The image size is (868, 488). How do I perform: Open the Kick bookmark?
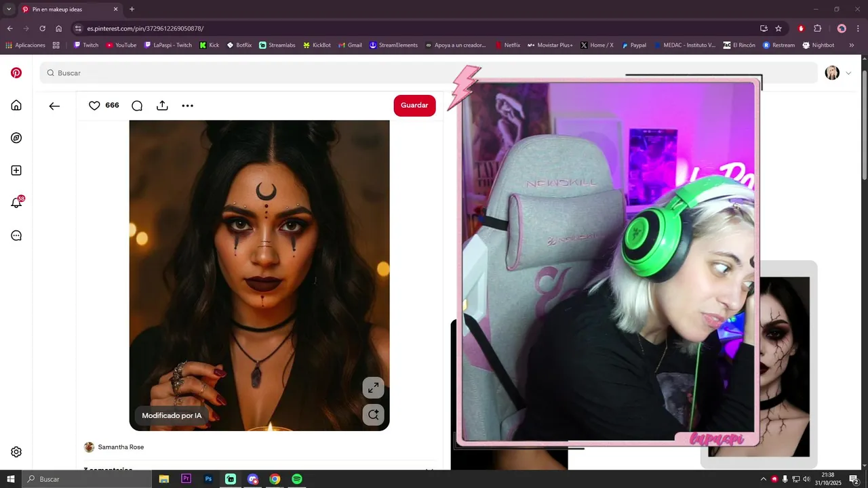click(x=210, y=45)
